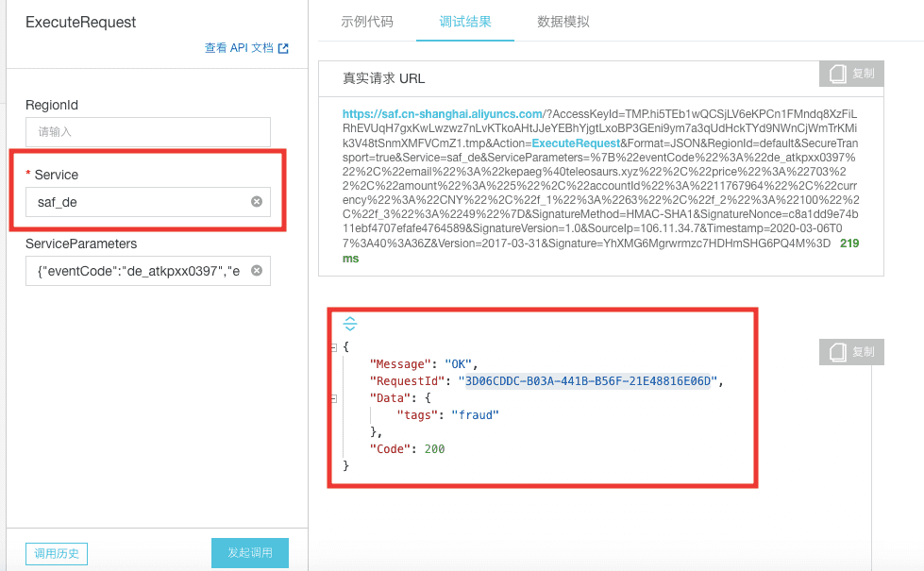Select the highlighted RequestId value
The width and height of the screenshot is (924, 571).
point(587,381)
